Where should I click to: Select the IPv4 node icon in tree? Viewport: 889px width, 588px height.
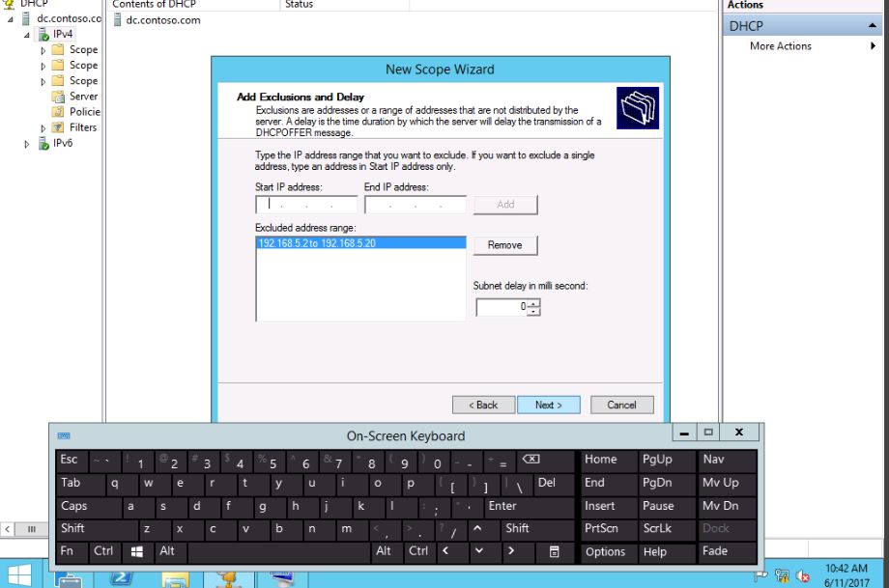tap(43, 35)
